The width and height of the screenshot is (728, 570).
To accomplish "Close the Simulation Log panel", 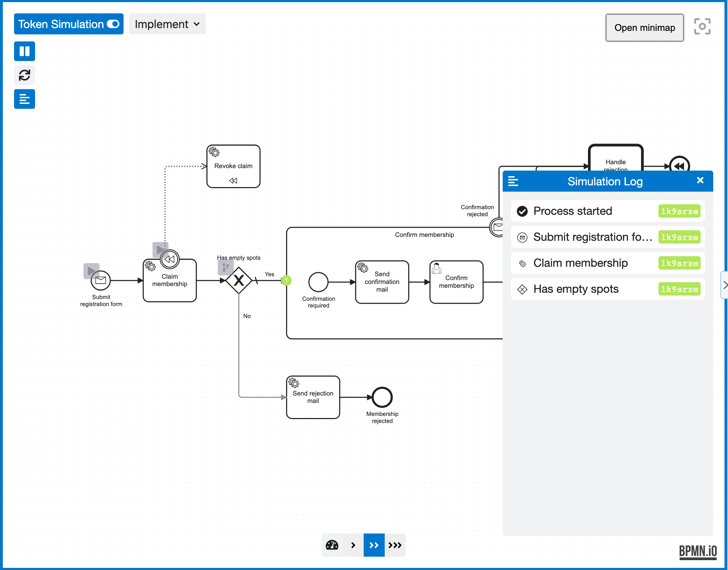I will point(700,180).
